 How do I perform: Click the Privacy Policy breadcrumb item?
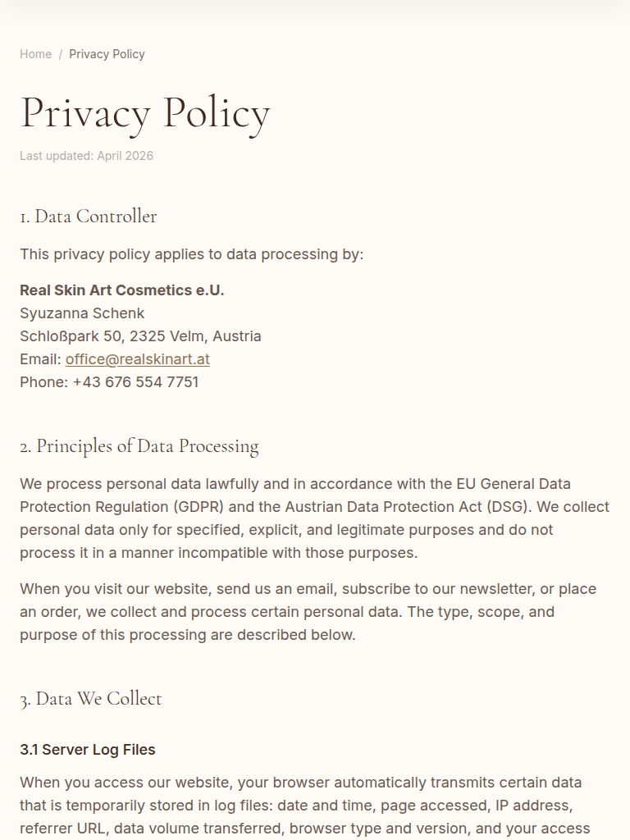(107, 54)
